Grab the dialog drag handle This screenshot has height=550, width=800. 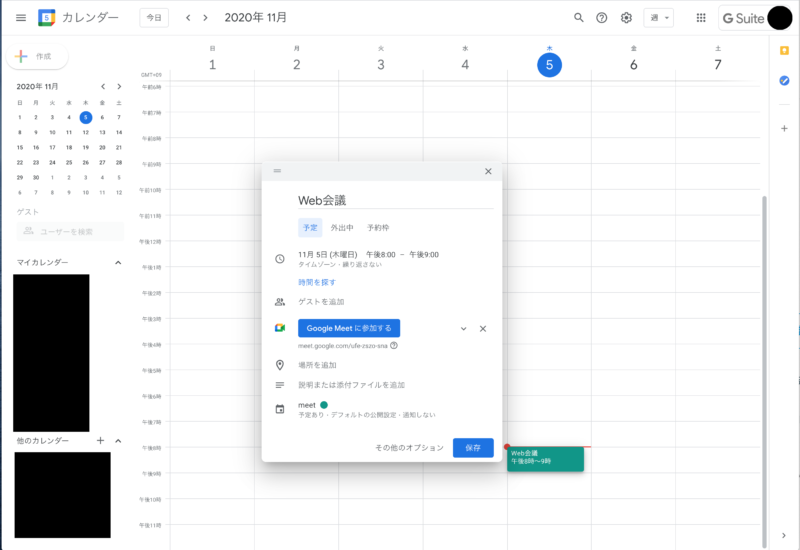click(277, 171)
